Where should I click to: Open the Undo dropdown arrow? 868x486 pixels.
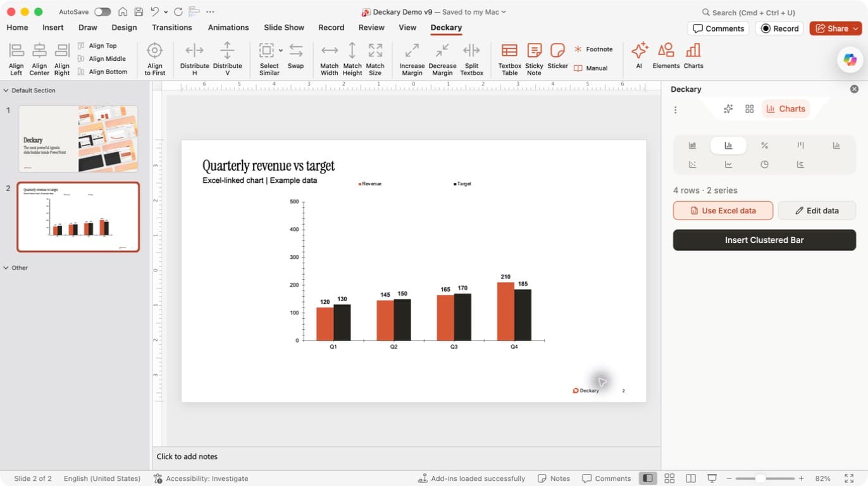[x=166, y=12]
